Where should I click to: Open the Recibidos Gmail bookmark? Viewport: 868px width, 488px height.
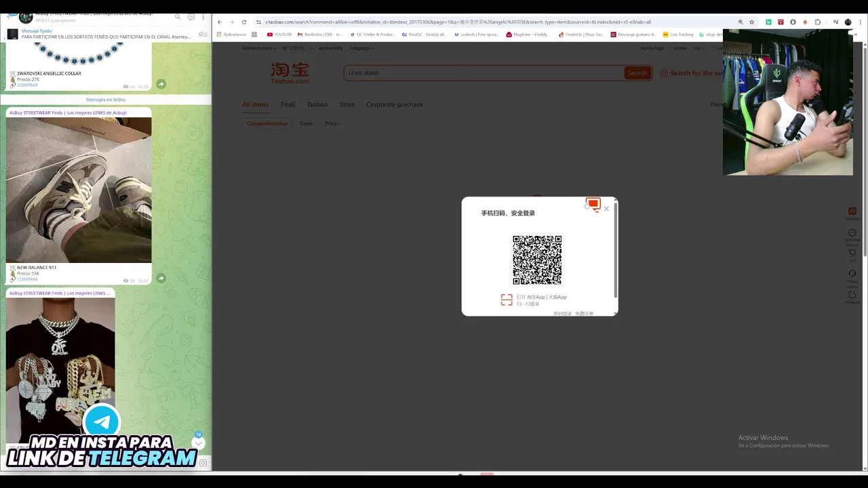tap(320, 34)
